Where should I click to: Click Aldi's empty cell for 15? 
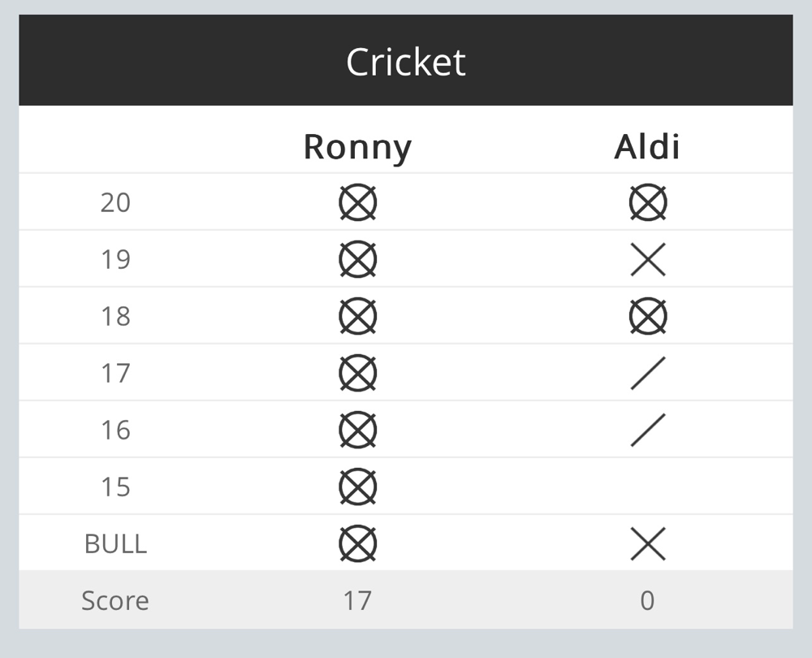[x=648, y=487]
